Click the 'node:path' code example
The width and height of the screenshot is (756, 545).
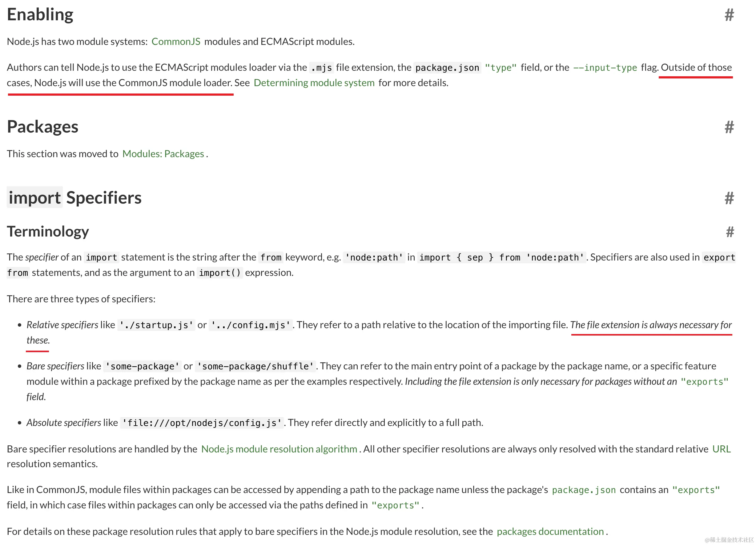[x=374, y=257]
